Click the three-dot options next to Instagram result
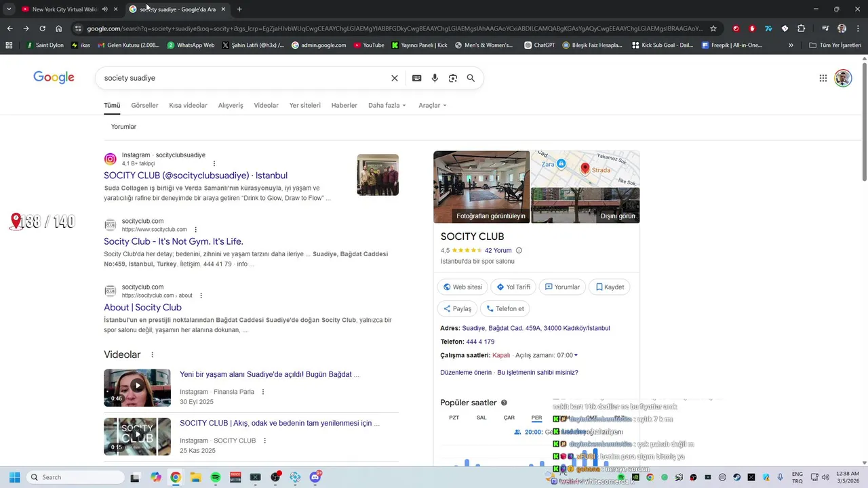 click(214, 163)
